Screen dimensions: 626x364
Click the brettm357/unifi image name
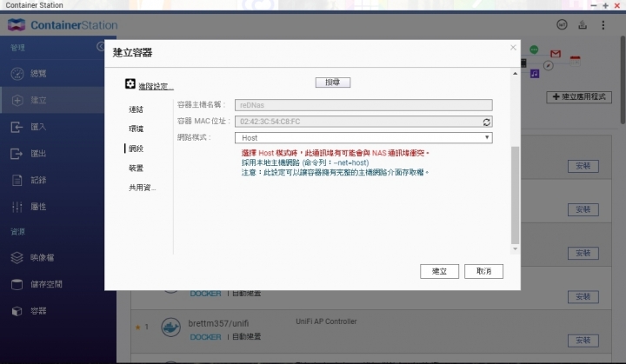[218, 323]
